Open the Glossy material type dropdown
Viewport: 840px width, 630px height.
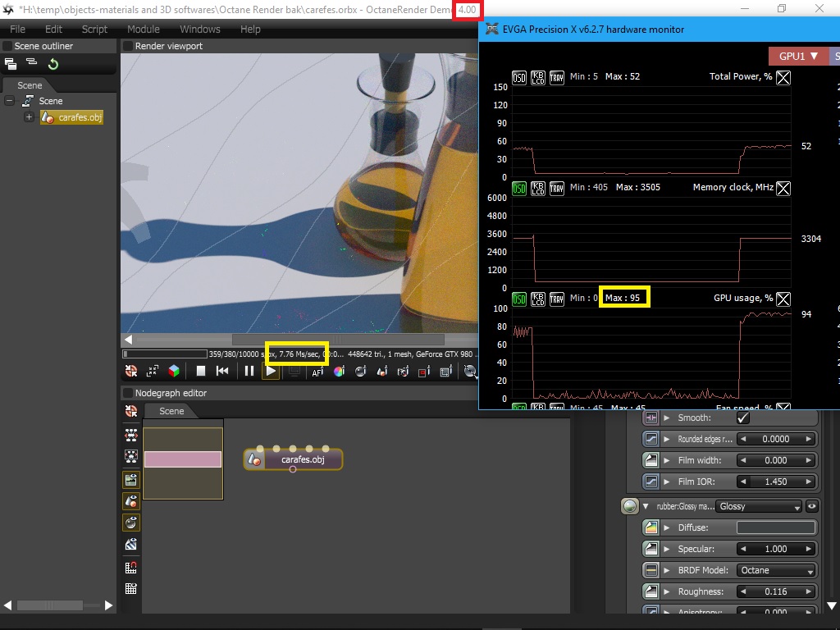(x=760, y=507)
